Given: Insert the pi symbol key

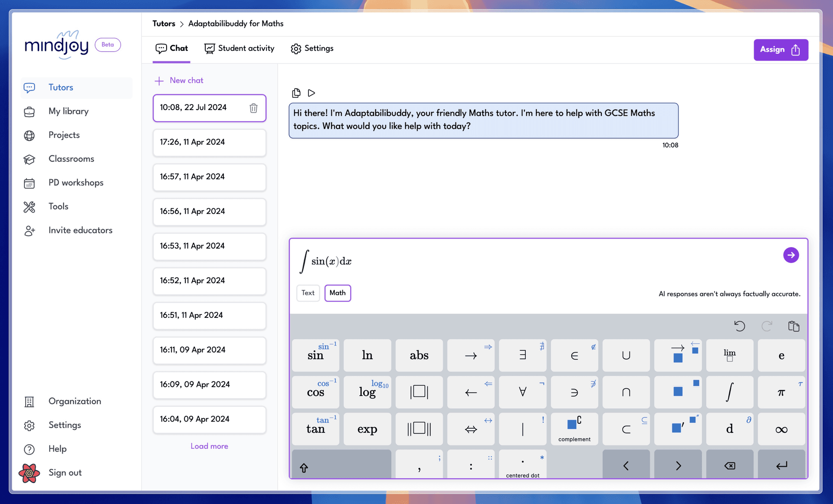Looking at the screenshot, I should coord(781,392).
